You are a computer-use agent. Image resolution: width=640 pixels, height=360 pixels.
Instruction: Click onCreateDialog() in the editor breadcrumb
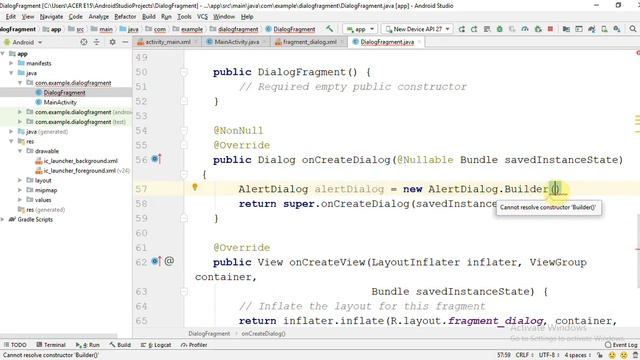[263, 333]
